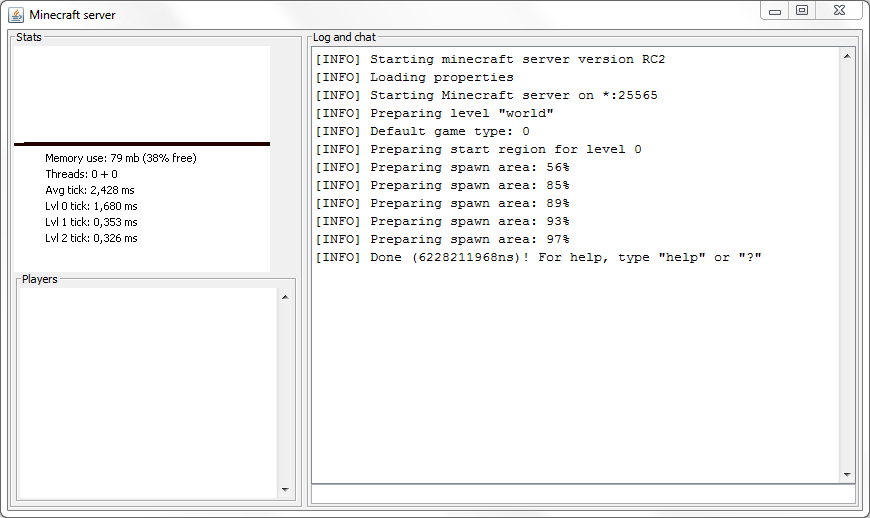This screenshot has width=870, height=518.
Task: Click log line "Preparing spawn area: 93%"
Action: point(442,221)
